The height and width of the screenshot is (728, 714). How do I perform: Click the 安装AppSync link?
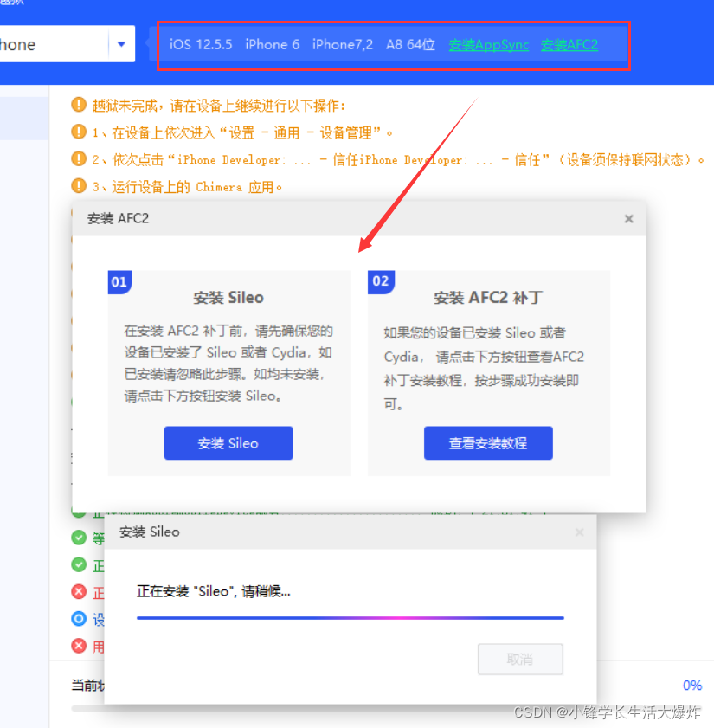[489, 44]
